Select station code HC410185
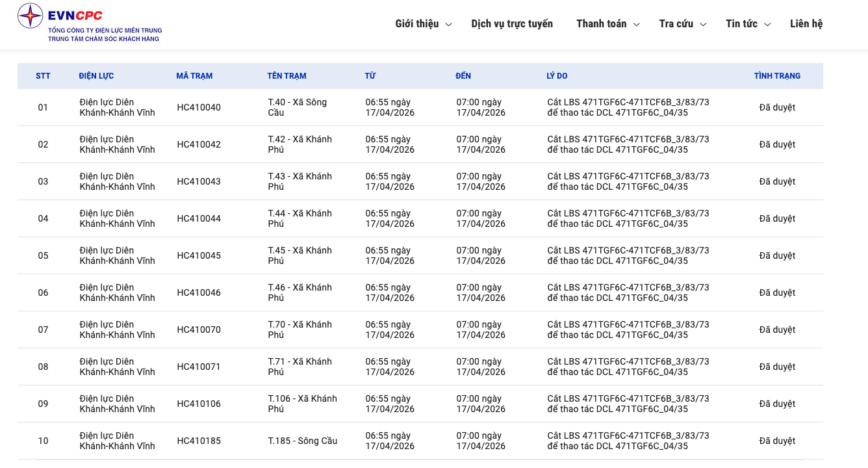 tap(199, 441)
